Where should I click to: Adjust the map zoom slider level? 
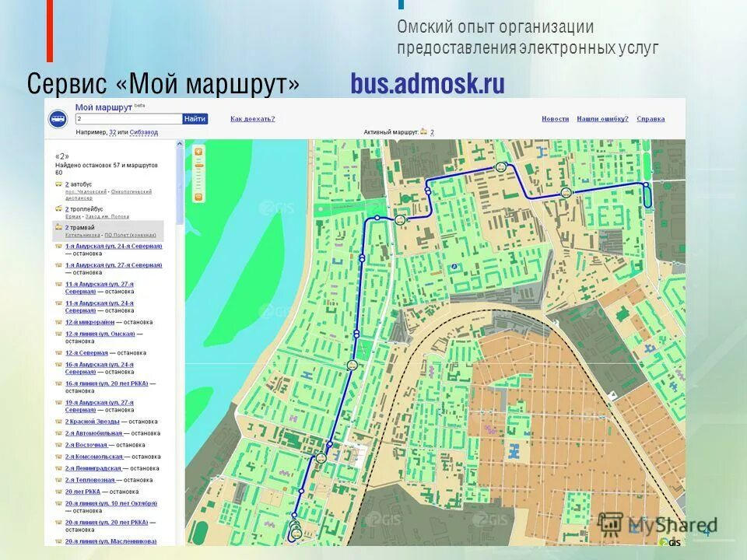pos(198,167)
